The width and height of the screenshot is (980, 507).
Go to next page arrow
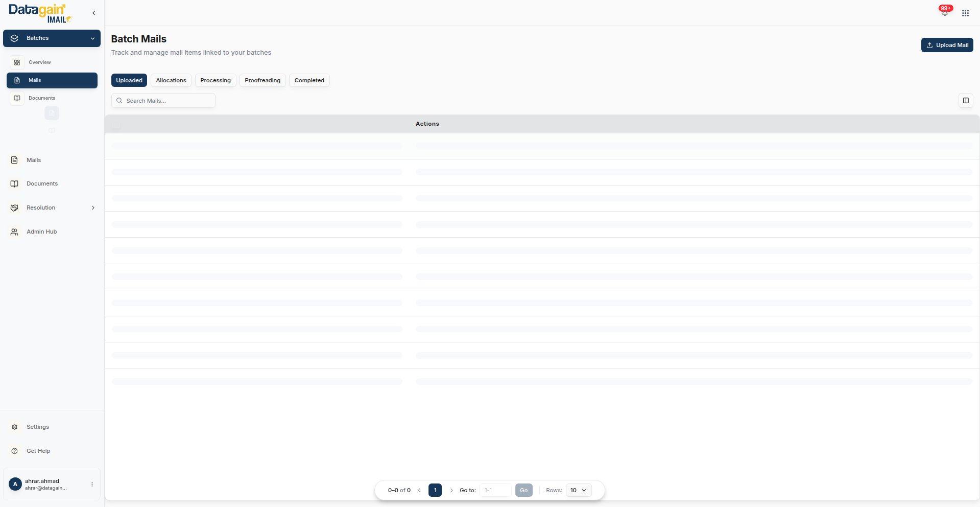451,490
